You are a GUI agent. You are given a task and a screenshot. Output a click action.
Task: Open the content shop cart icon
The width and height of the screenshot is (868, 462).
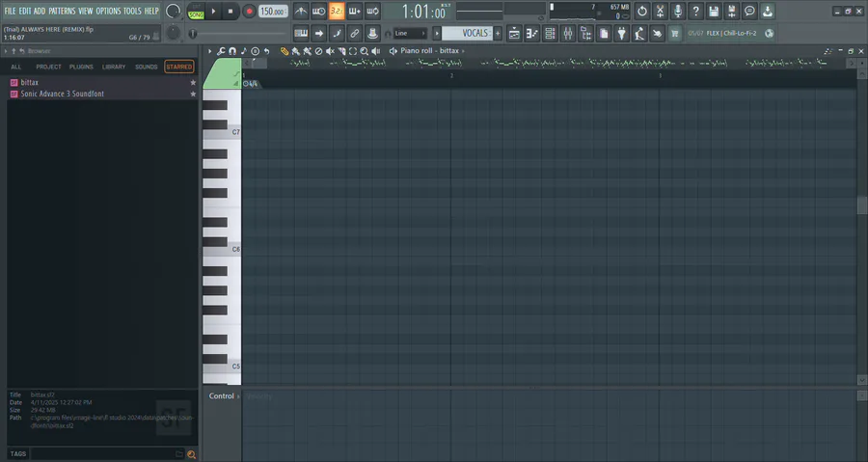click(x=674, y=34)
